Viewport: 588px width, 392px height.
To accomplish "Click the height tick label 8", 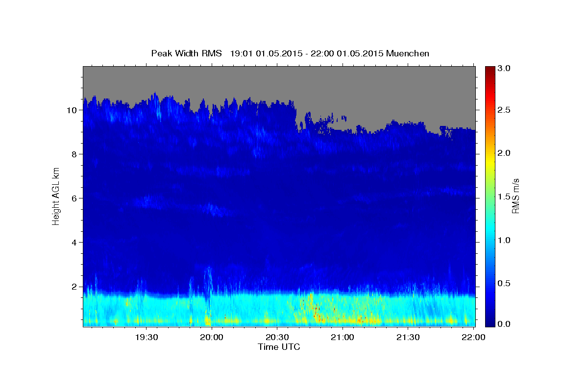I will point(75,154).
